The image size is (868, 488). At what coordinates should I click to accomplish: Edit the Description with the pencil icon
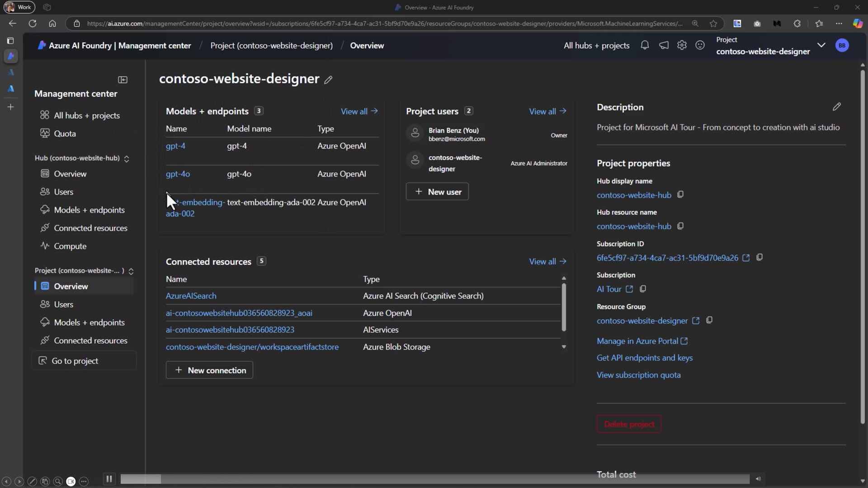(x=837, y=107)
